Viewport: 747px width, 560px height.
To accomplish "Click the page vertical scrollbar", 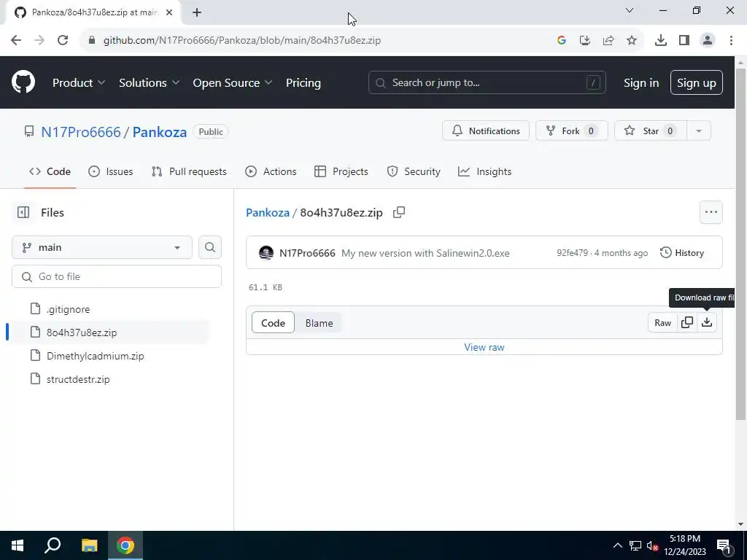I will [x=740, y=244].
